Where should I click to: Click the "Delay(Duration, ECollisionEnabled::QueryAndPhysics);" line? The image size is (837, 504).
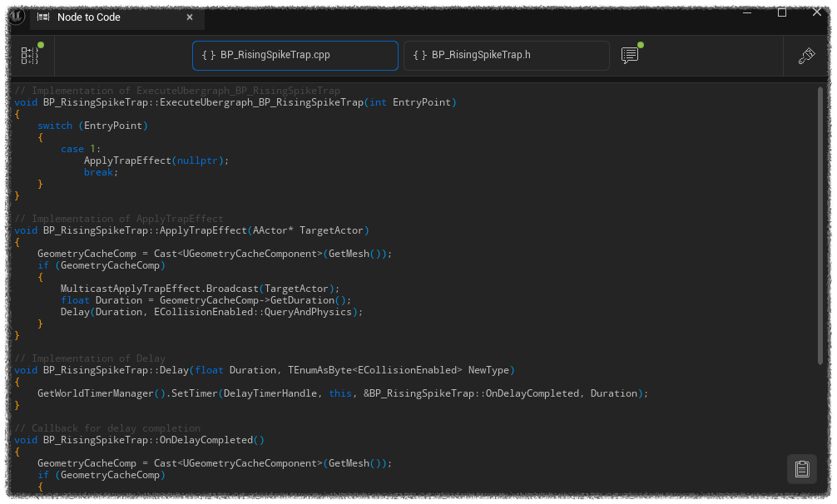pyautogui.click(x=211, y=312)
